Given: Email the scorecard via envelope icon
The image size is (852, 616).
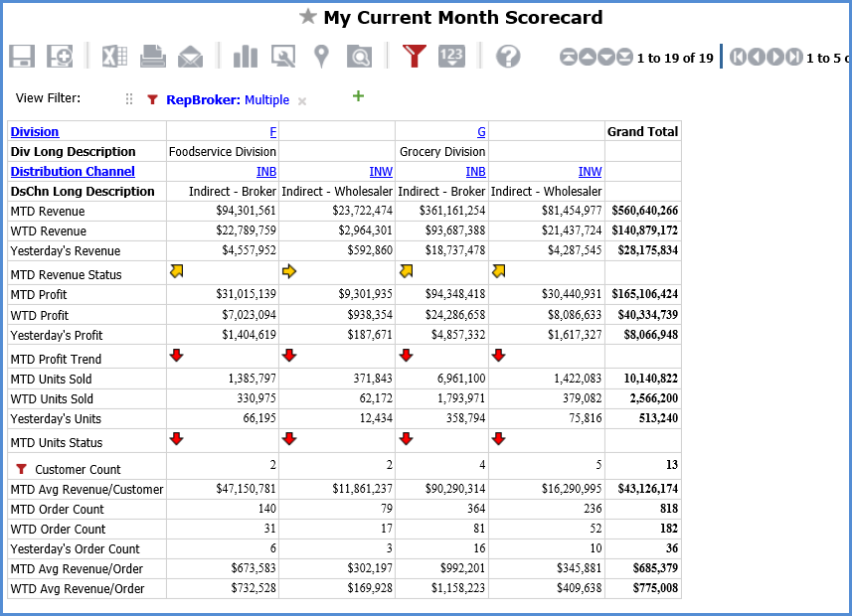Looking at the screenshot, I should coord(190,57).
